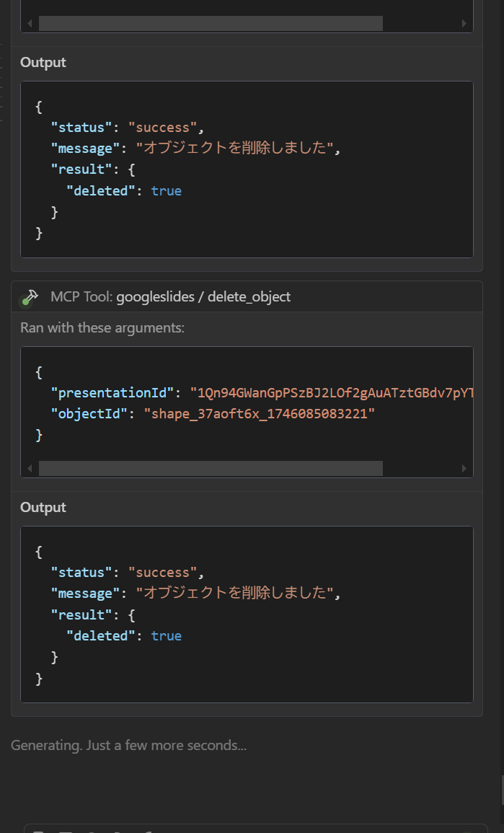Screen dimensions: 504x833
Task: Click right arrow of delete_object arguments scrollbar
Action: 464,469
